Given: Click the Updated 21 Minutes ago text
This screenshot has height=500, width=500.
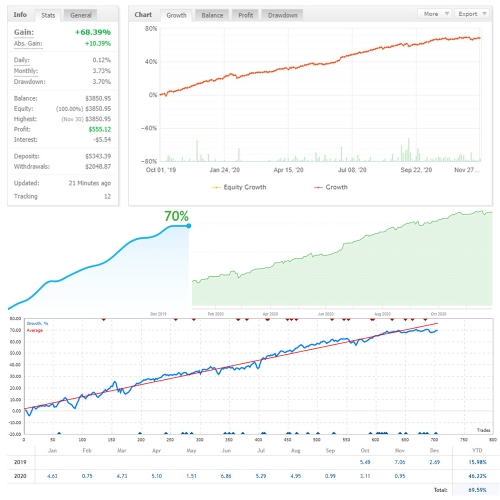Looking at the screenshot, I should click(x=90, y=183).
